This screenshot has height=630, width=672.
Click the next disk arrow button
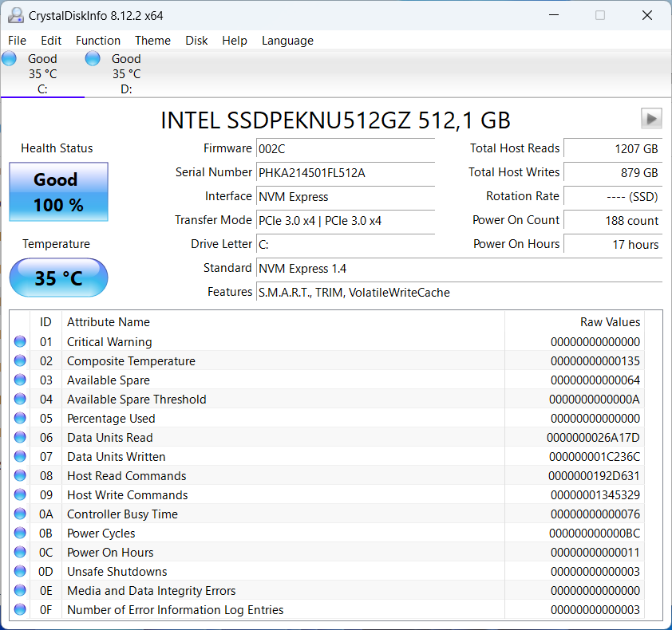click(x=651, y=119)
